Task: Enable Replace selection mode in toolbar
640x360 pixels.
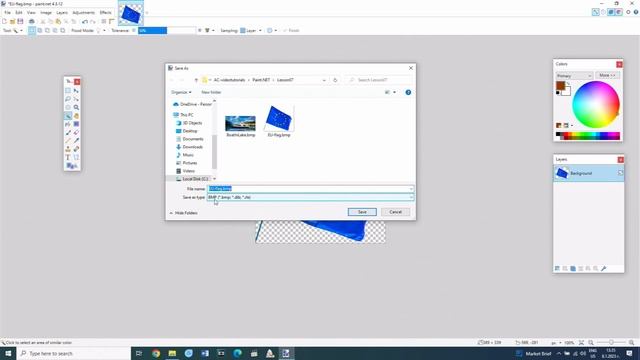Action: click(x=32, y=31)
